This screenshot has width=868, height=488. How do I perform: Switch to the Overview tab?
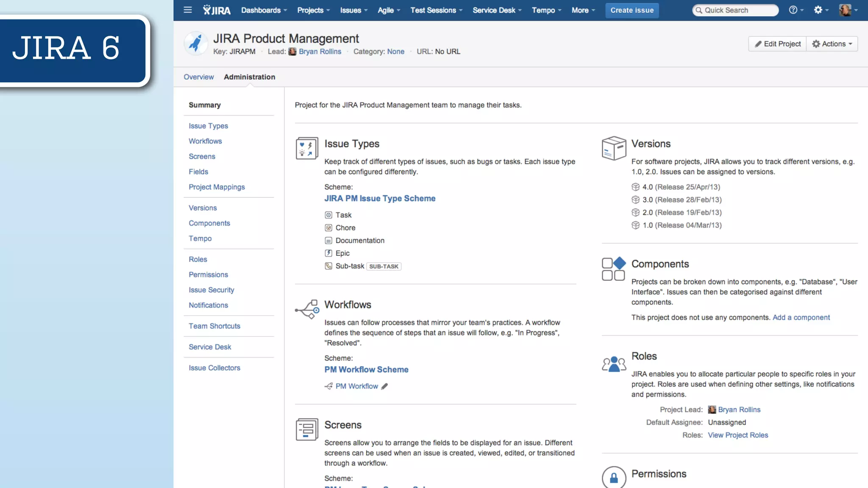click(x=198, y=77)
